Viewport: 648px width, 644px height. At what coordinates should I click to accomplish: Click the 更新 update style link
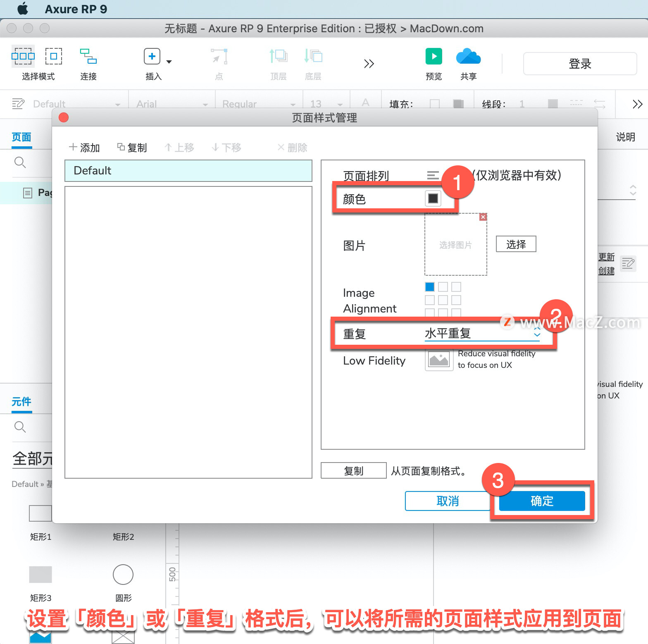coord(607,257)
